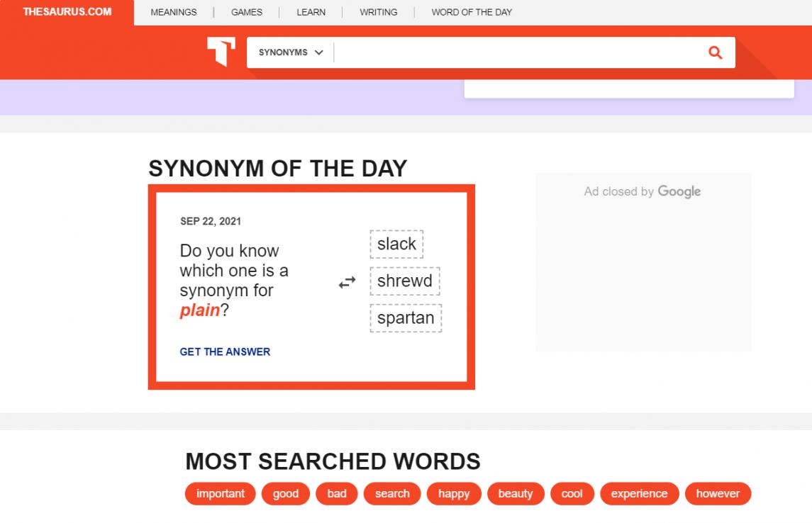Click GET THE ANSWER
The width and height of the screenshot is (812, 523).
(225, 352)
